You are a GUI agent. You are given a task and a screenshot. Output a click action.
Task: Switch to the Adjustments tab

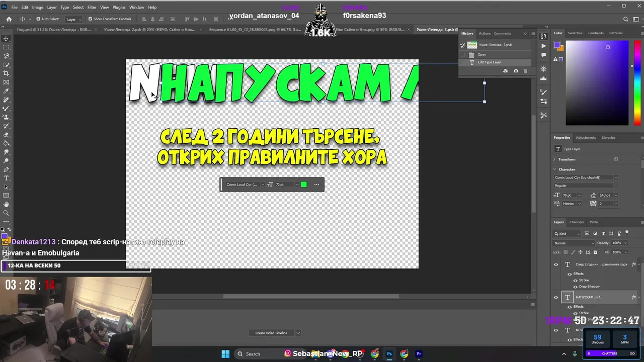pos(586,137)
